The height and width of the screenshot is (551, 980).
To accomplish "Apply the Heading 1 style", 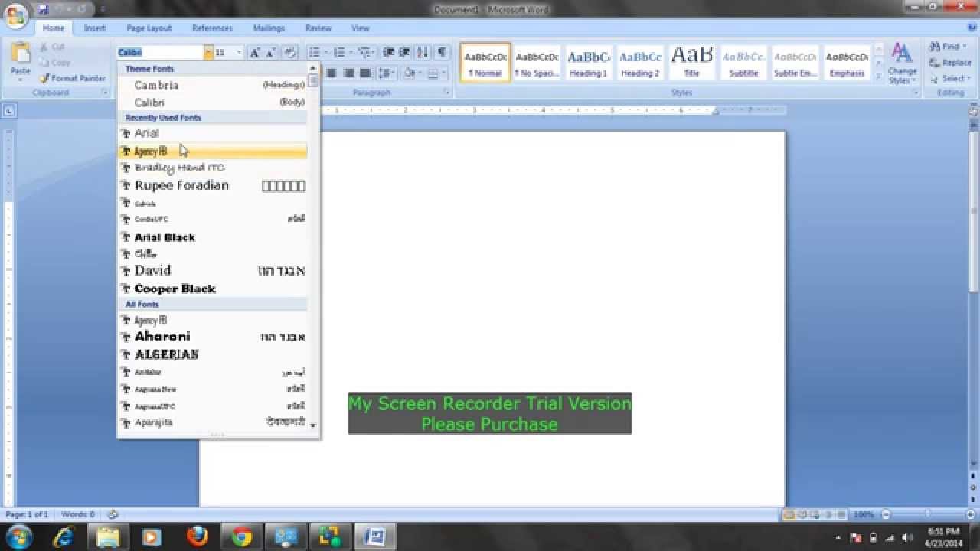I will [588, 63].
